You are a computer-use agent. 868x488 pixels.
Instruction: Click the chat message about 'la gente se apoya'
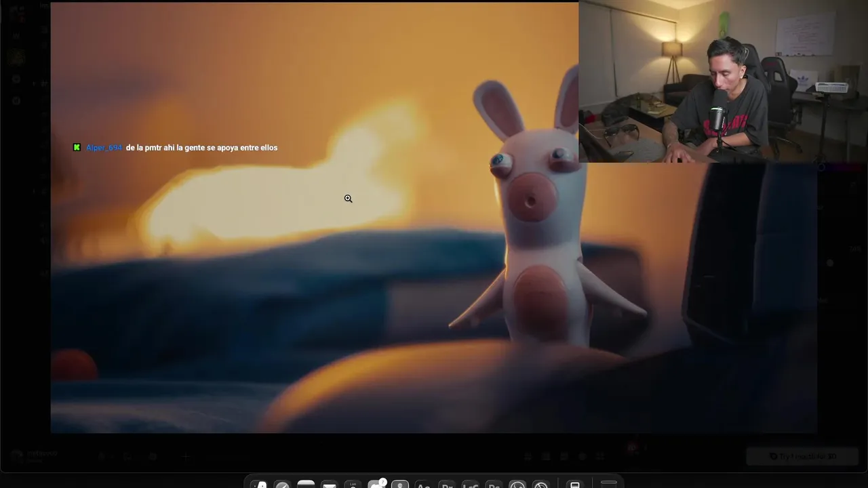point(201,148)
